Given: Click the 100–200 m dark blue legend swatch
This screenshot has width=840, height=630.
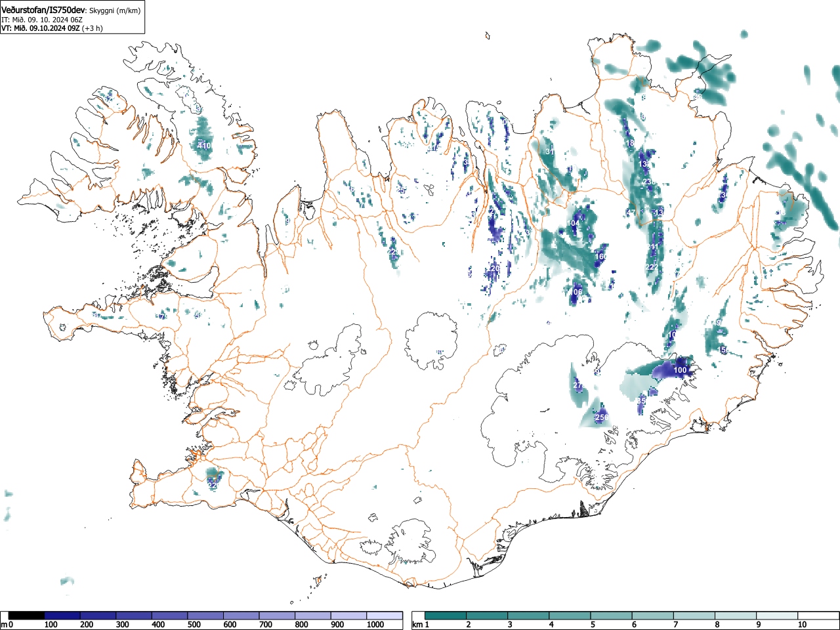Looking at the screenshot, I should point(62,616).
